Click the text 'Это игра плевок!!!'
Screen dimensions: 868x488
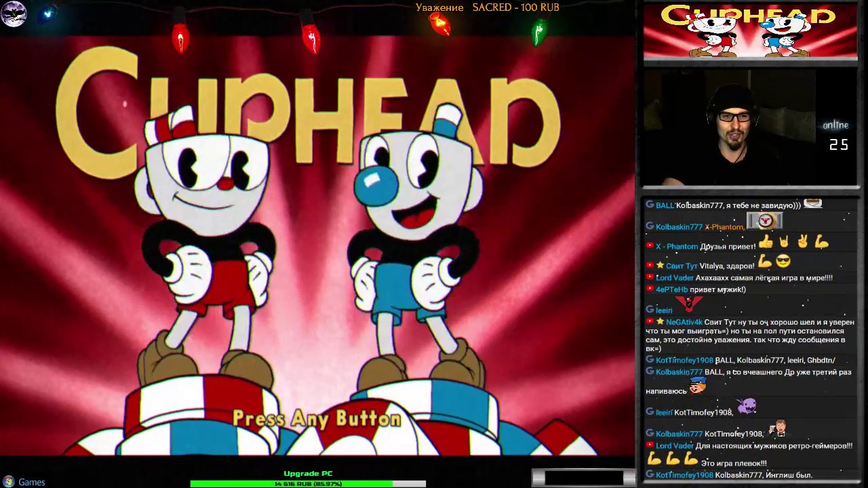[x=734, y=463]
